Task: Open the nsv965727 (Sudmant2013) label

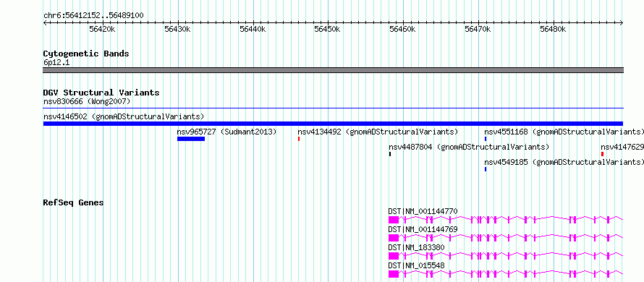Action: [x=226, y=132]
